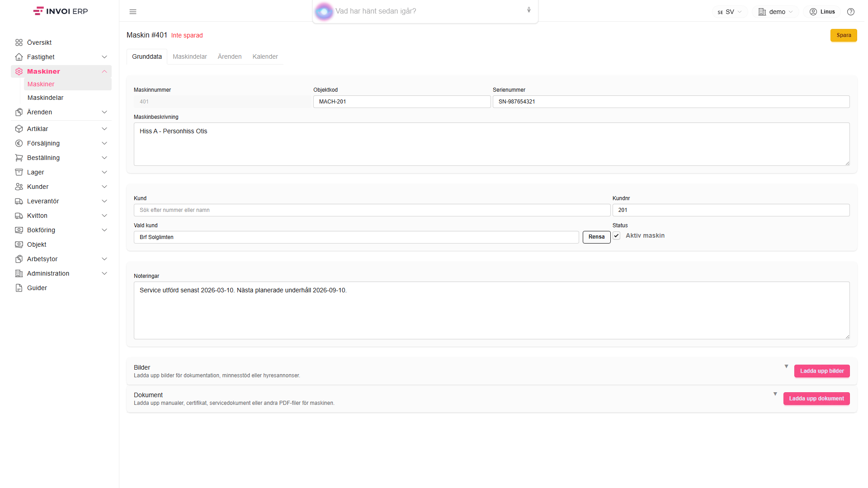Viewport: 868px width, 488px height.
Task: Click the Maskiner gear icon
Action: (x=19, y=71)
